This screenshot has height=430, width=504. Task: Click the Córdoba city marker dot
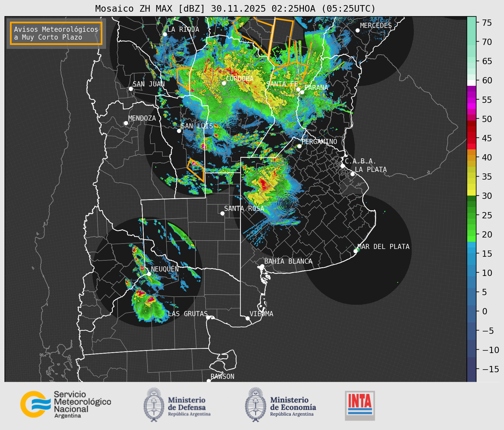tap(224, 83)
